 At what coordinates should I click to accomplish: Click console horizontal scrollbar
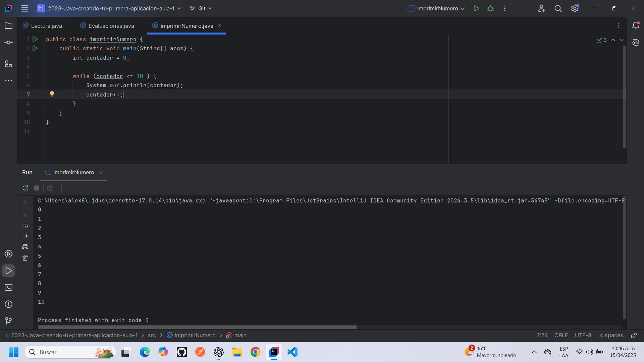coord(197,327)
